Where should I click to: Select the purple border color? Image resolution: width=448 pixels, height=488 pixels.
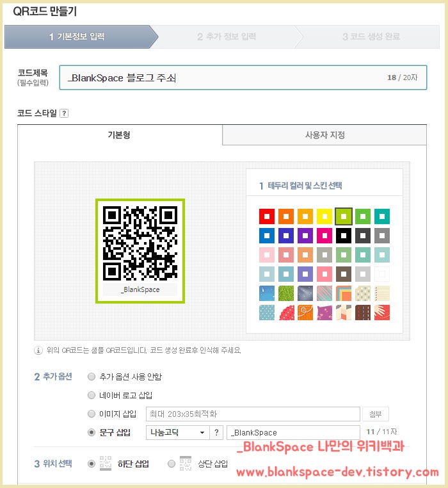(305, 236)
